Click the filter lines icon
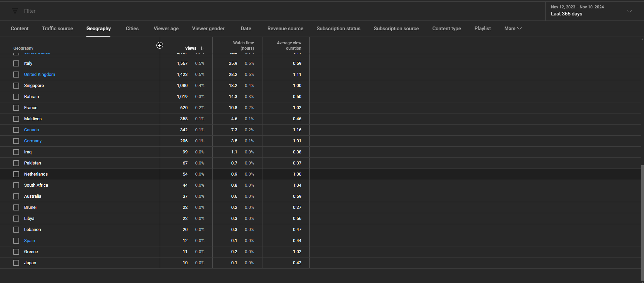Screen dimensions: 644x283 [14, 11]
